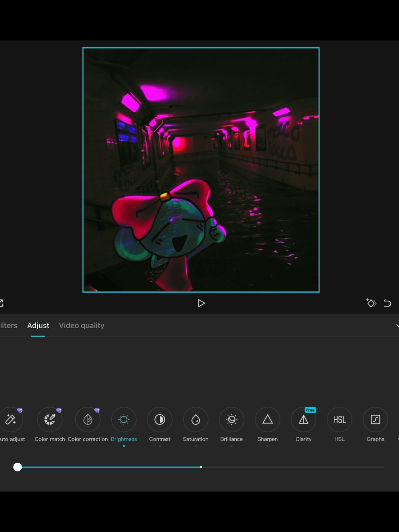
Task: Click the undo arrow icon
Action: [x=387, y=303]
